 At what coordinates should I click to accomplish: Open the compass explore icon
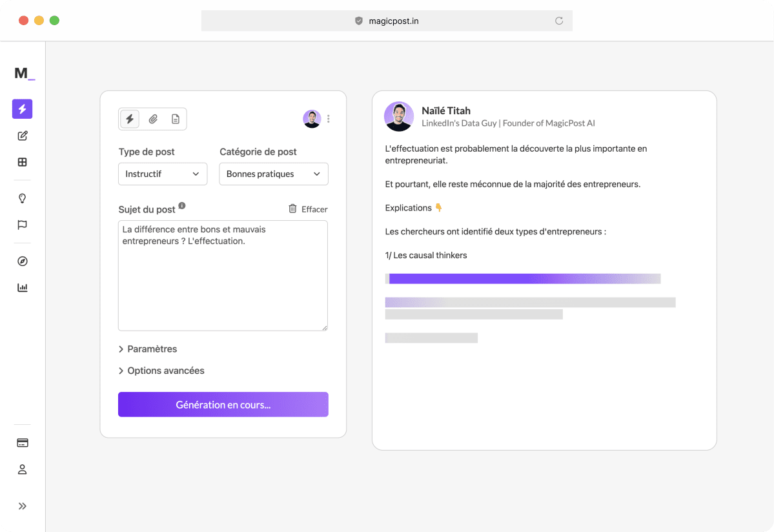[x=23, y=261]
